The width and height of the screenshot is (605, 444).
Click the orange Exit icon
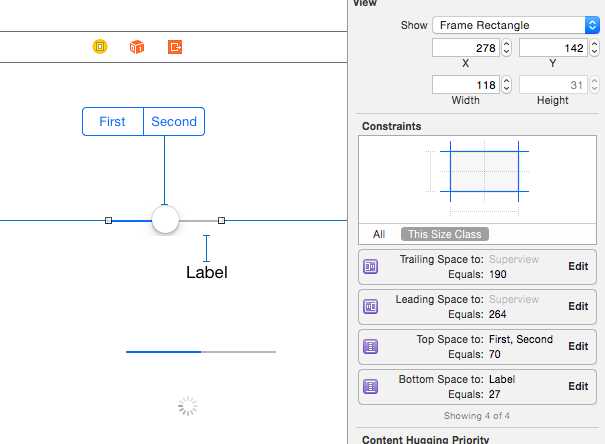(x=176, y=46)
